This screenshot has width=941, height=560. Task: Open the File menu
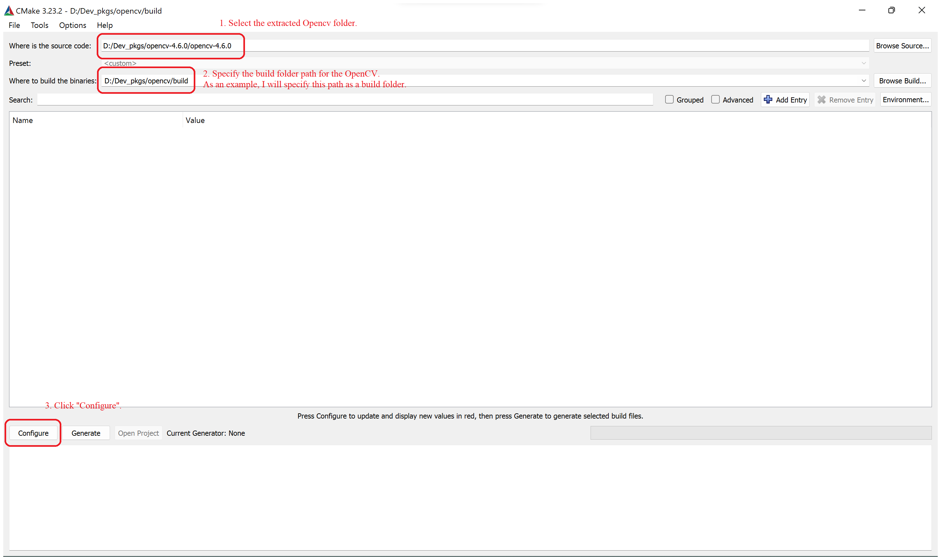pyautogui.click(x=14, y=25)
